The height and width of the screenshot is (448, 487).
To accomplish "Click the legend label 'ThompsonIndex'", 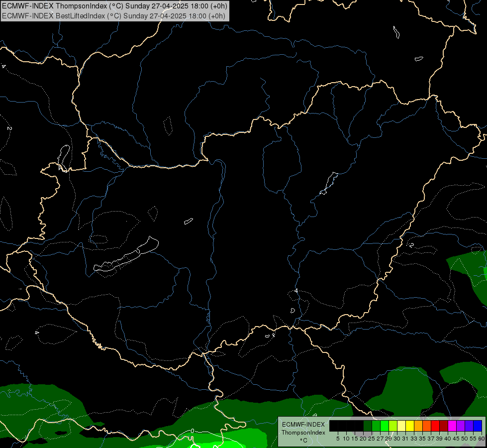I will tap(303, 433).
